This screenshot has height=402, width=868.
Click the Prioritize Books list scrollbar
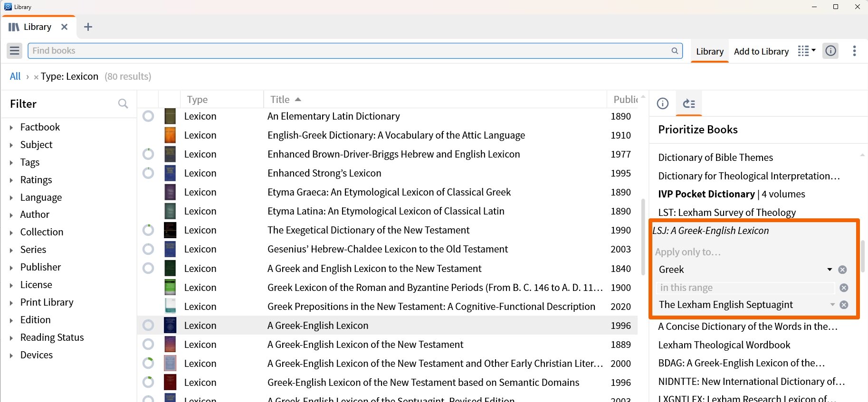tap(863, 256)
